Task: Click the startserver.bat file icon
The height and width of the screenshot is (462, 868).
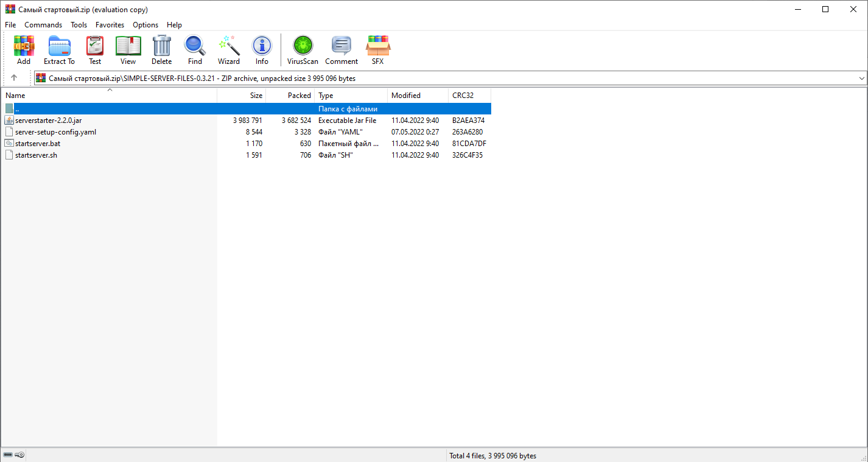Action: (9, 144)
